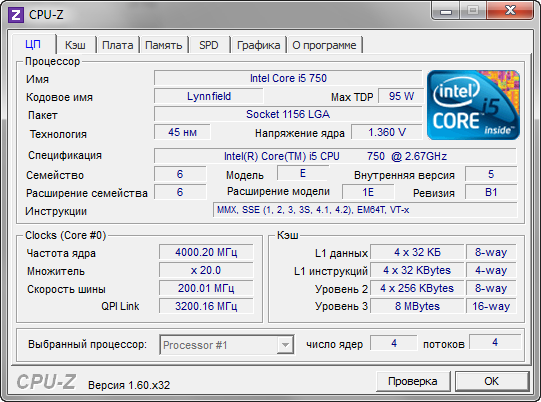Switch to the SPD tab
Screen dimensions: 541x402
click(209, 45)
